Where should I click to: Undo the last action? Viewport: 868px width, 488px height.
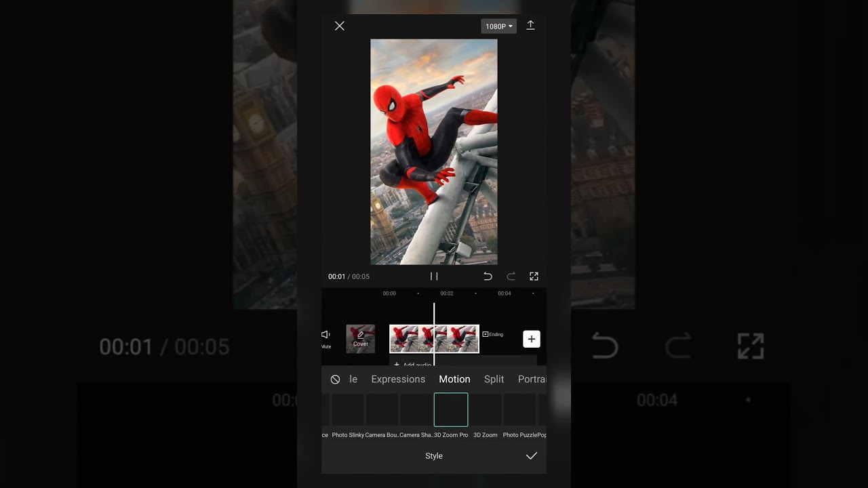(488, 277)
